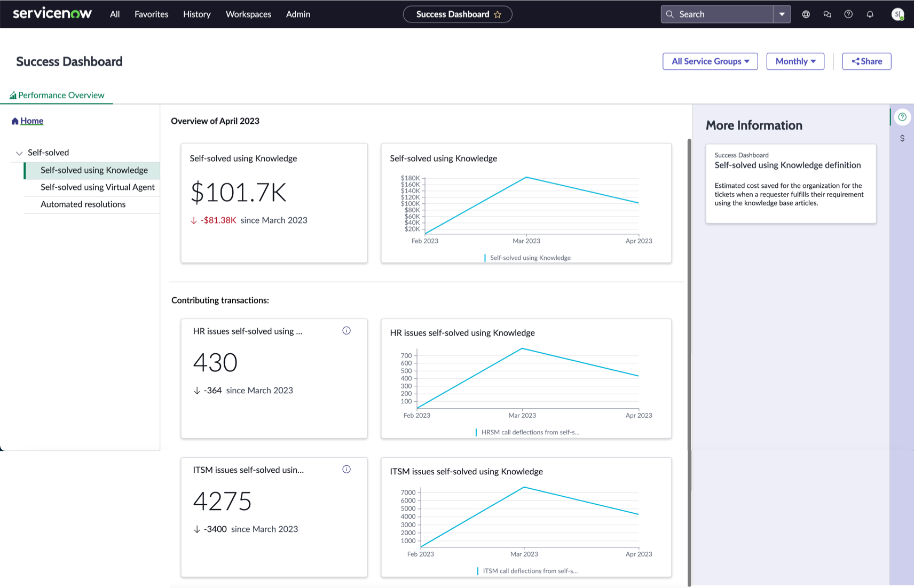Viewport: 914px width, 588px height.
Task: Open the Admin menu
Action: point(298,14)
